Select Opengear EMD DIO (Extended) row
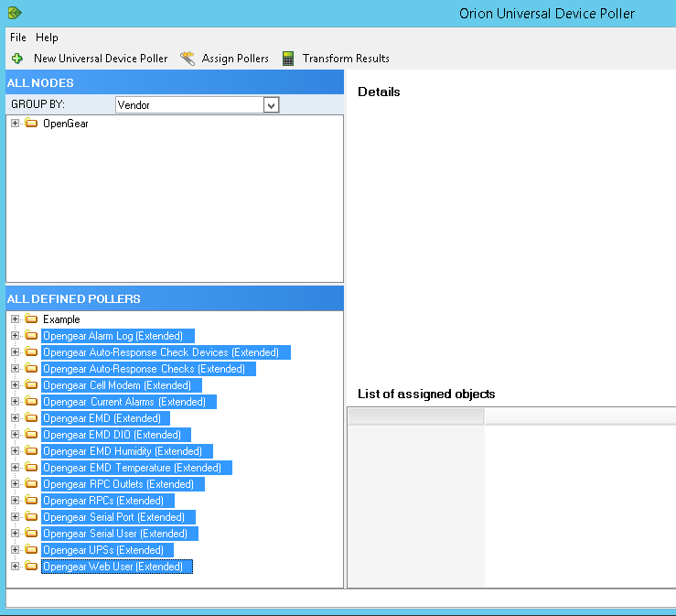The height and width of the screenshot is (616, 676). point(116,435)
